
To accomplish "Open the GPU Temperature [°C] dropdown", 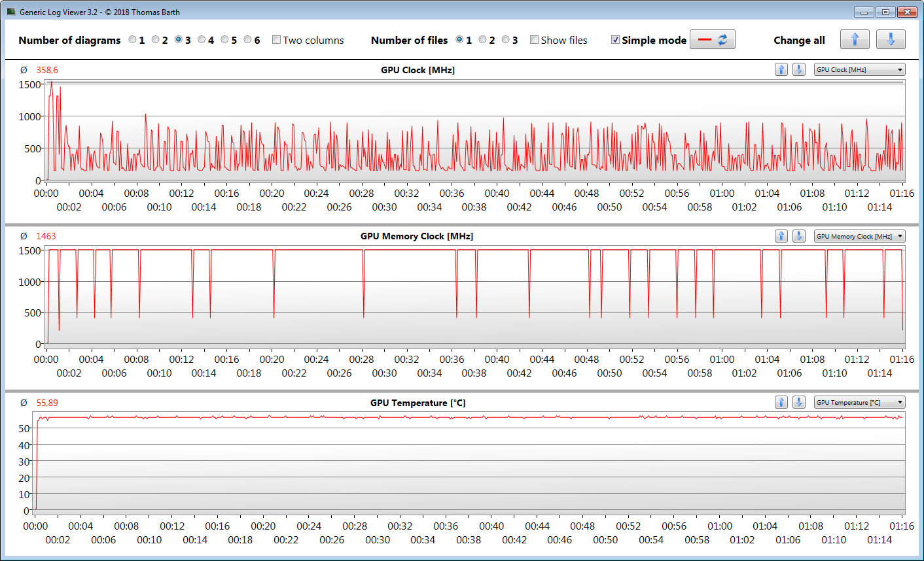I will click(859, 402).
